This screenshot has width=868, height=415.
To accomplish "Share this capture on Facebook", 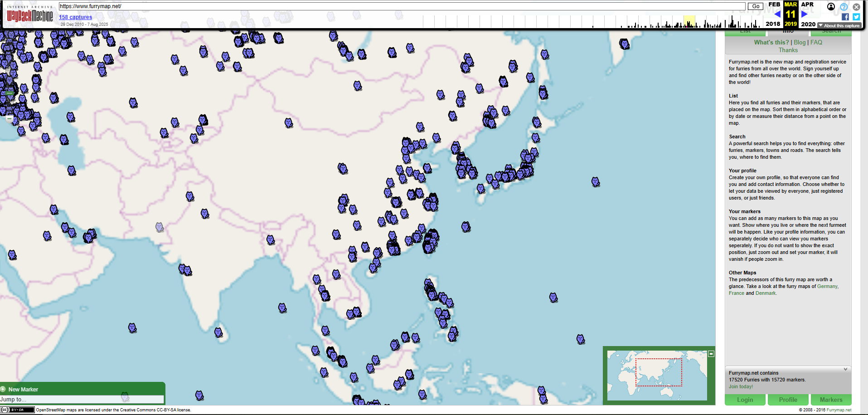I will click(x=845, y=17).
